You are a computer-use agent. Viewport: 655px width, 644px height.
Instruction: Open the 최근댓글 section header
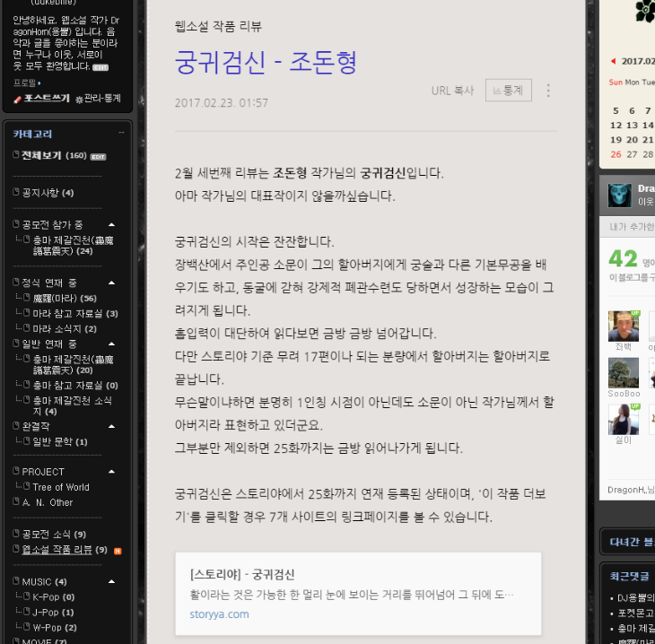(630, 577)
